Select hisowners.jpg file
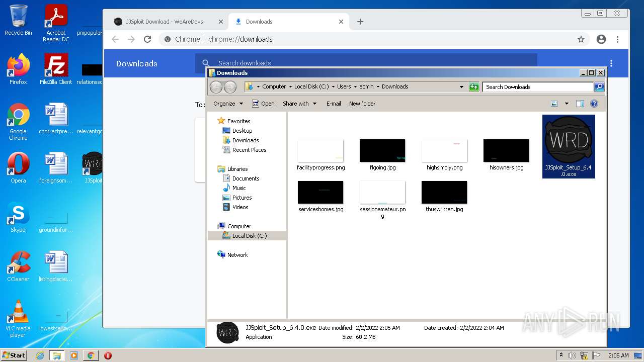This screenshot has width=644, height=362. coord(506,155)
